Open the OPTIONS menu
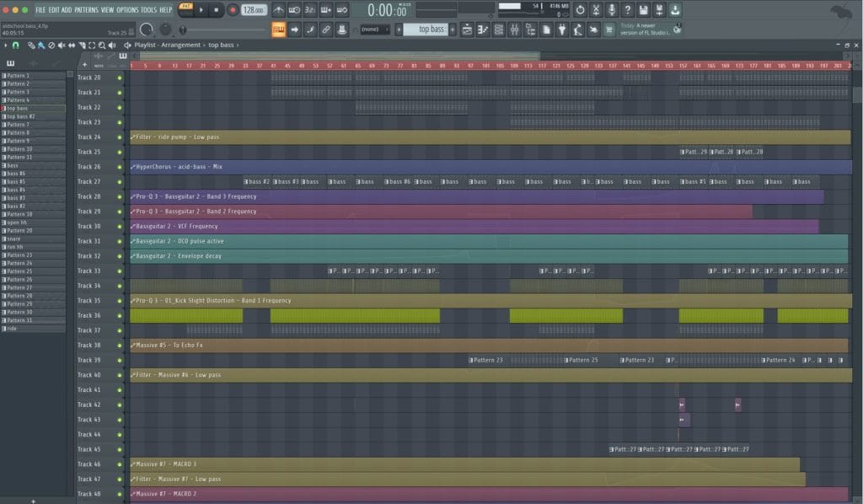This screenshot has width=863, height=504. point(128,10)
